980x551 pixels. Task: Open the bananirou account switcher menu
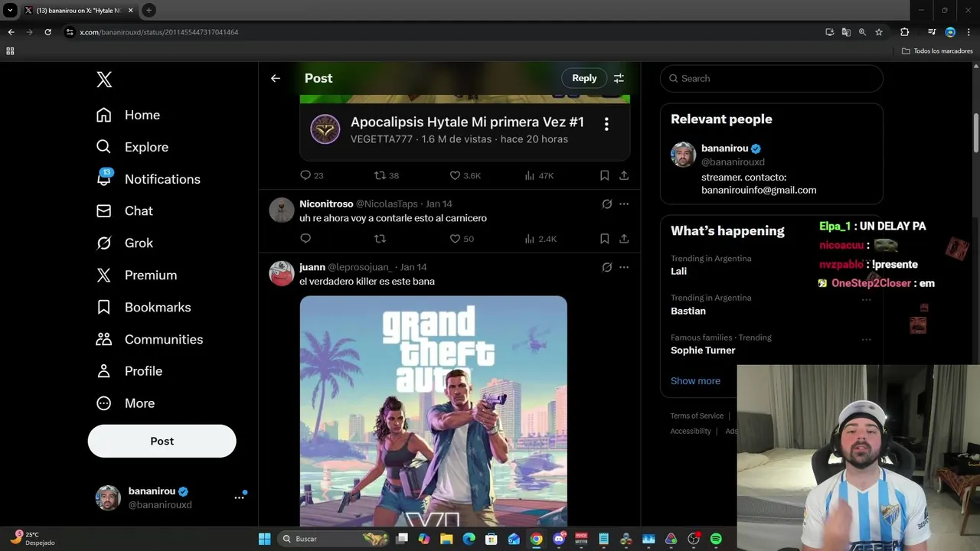170,497
